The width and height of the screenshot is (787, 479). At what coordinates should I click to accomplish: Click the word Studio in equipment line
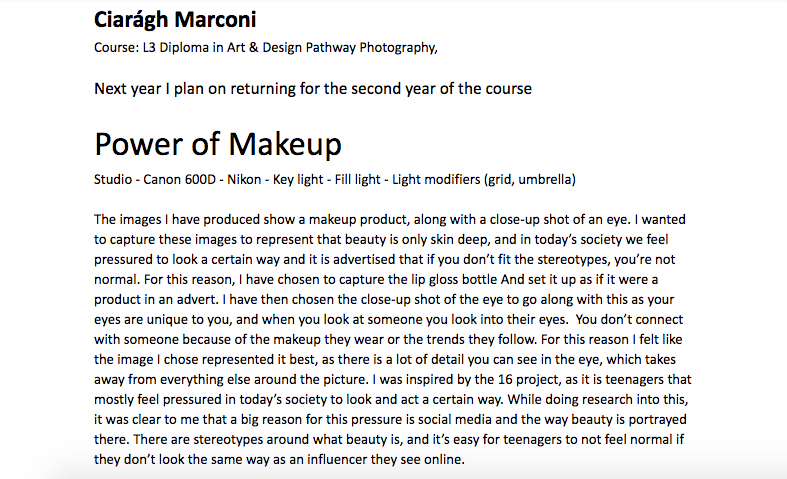pos(112,179)
